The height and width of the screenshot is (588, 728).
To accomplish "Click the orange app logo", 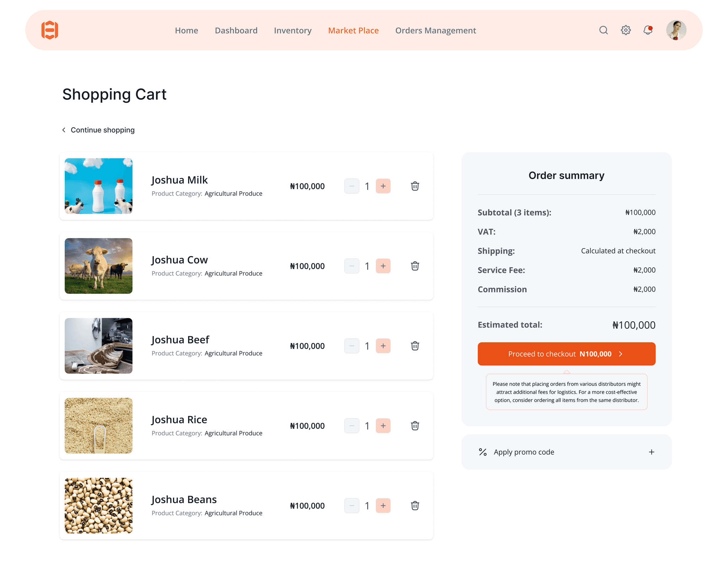I will (x=50, y=30).
